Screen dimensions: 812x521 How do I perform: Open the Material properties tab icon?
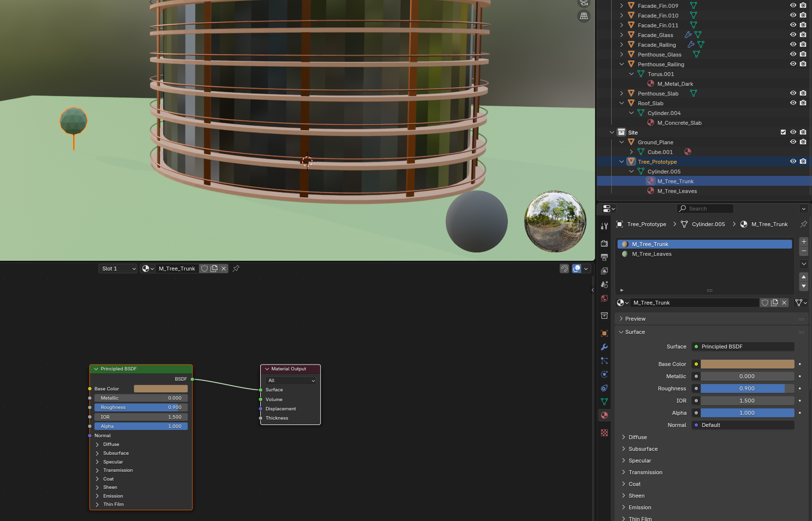[604, 415]
